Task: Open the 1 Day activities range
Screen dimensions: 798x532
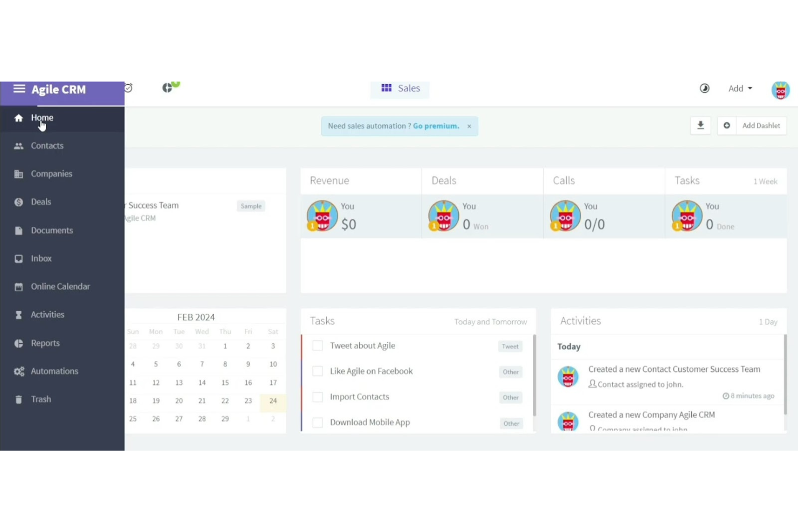Action: pyautogui.click(x=768, y=322)
